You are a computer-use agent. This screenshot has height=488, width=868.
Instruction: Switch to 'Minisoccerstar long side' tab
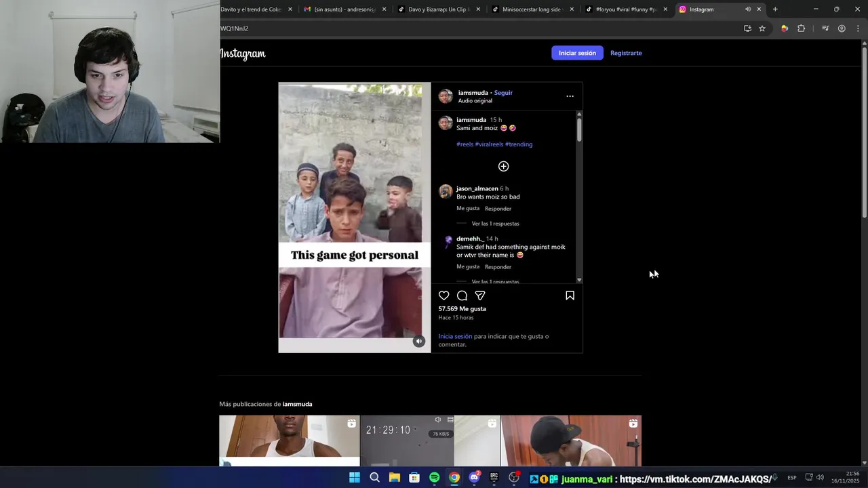532,9
